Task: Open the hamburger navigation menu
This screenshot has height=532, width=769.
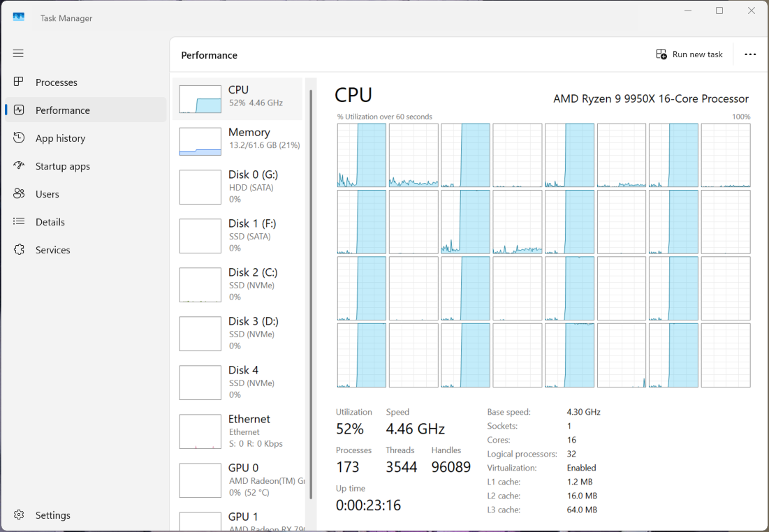Action: point(18,53)
